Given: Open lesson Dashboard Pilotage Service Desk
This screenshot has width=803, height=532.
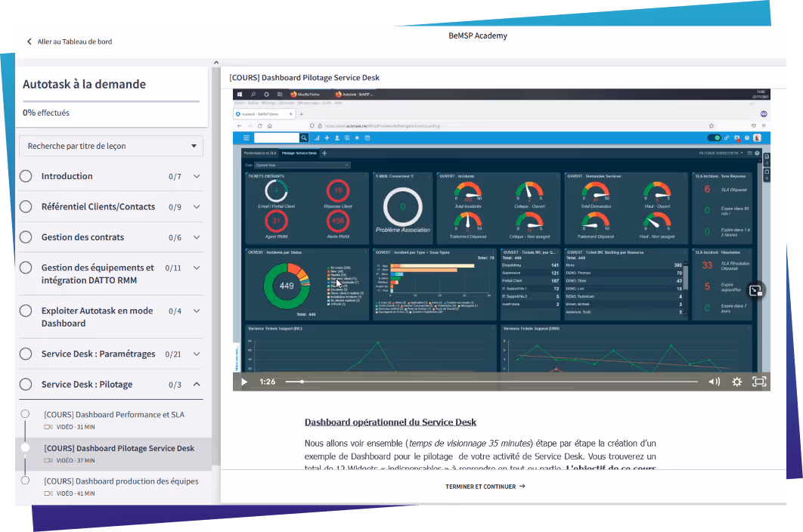Looking at the screenshot, I should [113, 453].
